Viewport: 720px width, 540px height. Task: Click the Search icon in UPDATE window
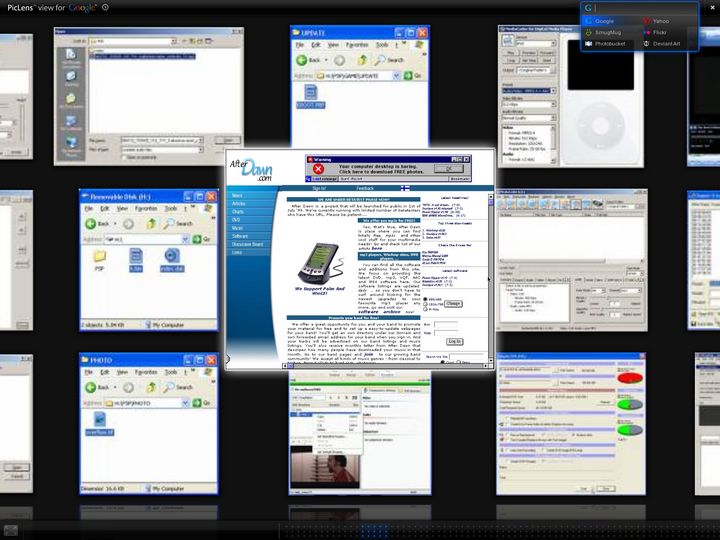pos(380,60)
